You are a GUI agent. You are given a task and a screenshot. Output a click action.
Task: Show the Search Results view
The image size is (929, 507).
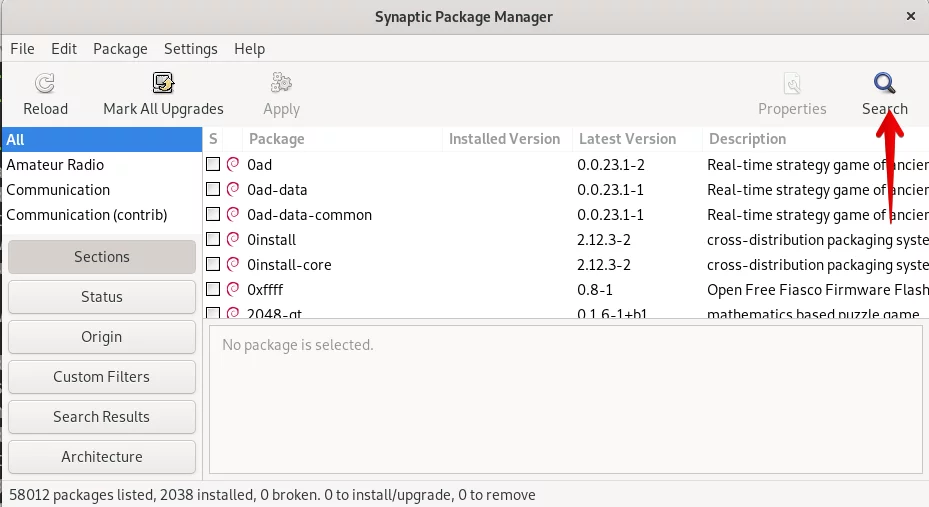(102, 416)
